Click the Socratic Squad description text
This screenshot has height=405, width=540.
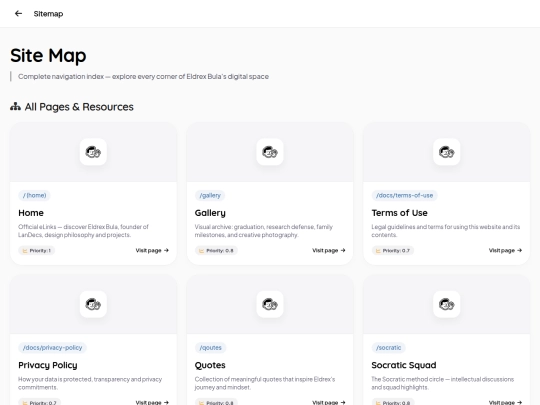(443, 383)
